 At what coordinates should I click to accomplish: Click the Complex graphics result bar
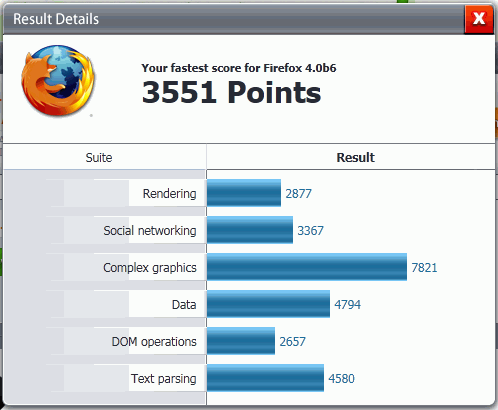pos(307,267)
